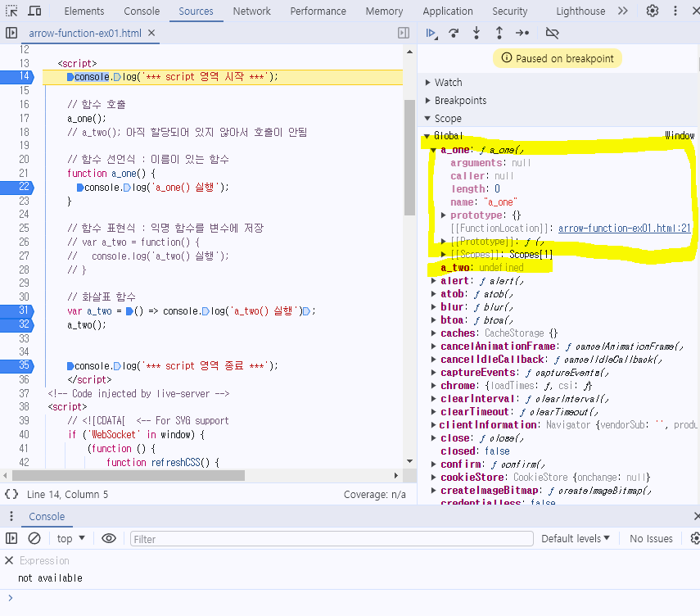
Task: Close the arrow-function-ex01.html file tab
Action: point(151,33)
